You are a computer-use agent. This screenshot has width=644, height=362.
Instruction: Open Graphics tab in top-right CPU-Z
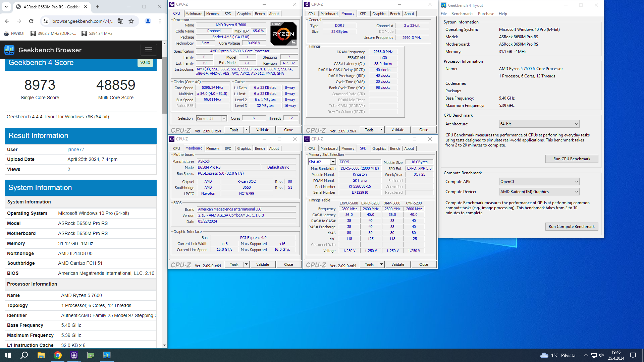point(379,14)
